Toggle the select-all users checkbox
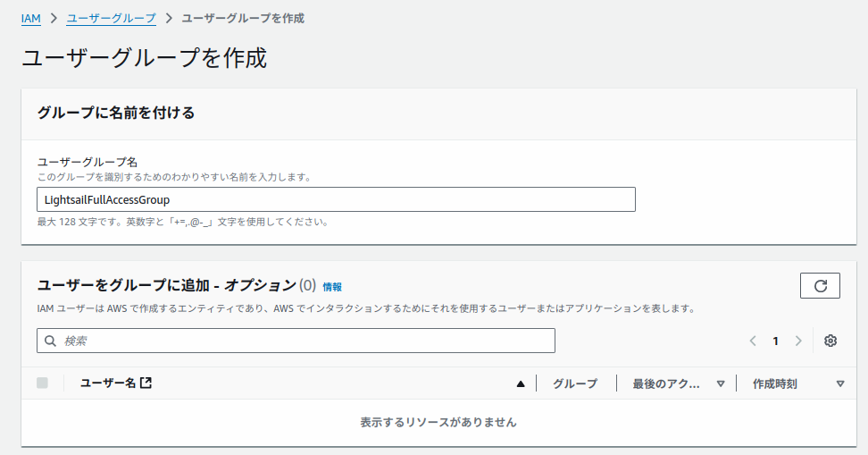This screenshot has height=455, width=868. pos(42,383)
